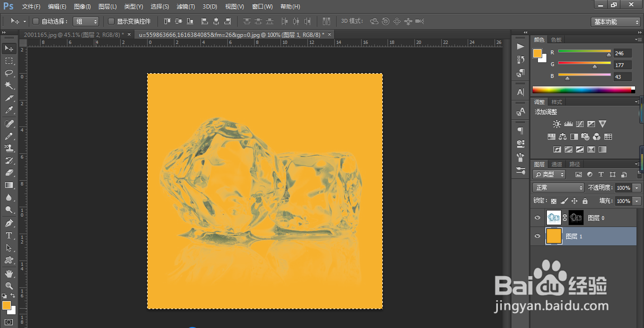Select the Dodge tool
Screen dimensions: 644x328
(9, 210)
